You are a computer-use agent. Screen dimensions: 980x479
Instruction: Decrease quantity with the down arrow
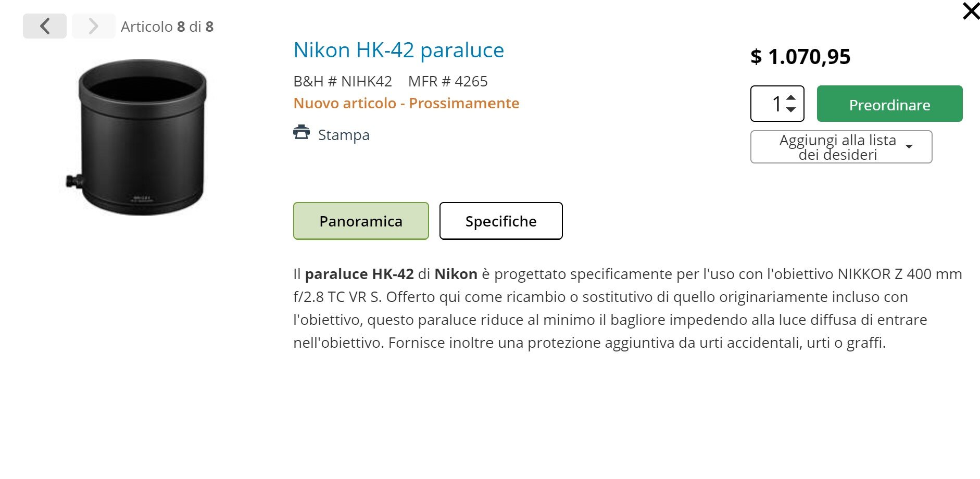pos(791,109)
